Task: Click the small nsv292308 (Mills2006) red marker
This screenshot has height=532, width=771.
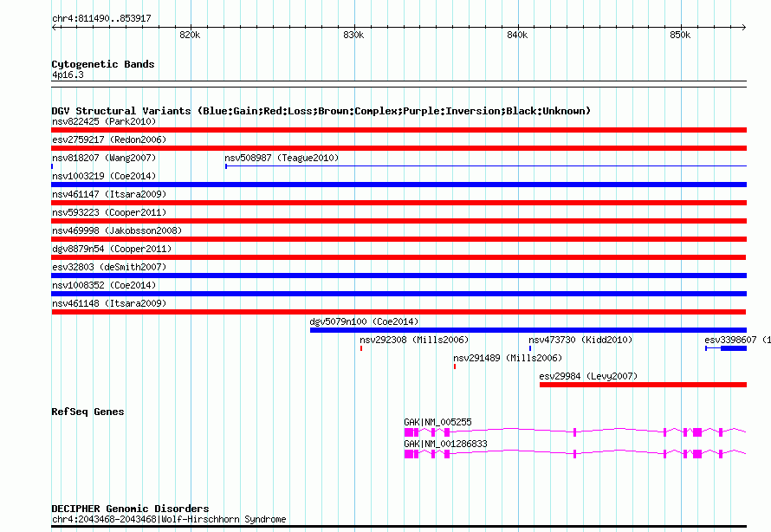Action: 361,348
